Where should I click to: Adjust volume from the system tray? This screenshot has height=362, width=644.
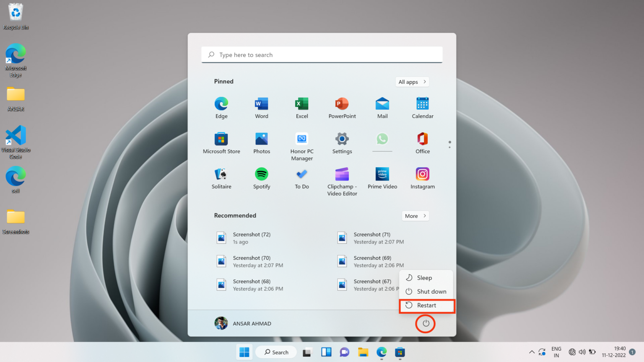582,352
